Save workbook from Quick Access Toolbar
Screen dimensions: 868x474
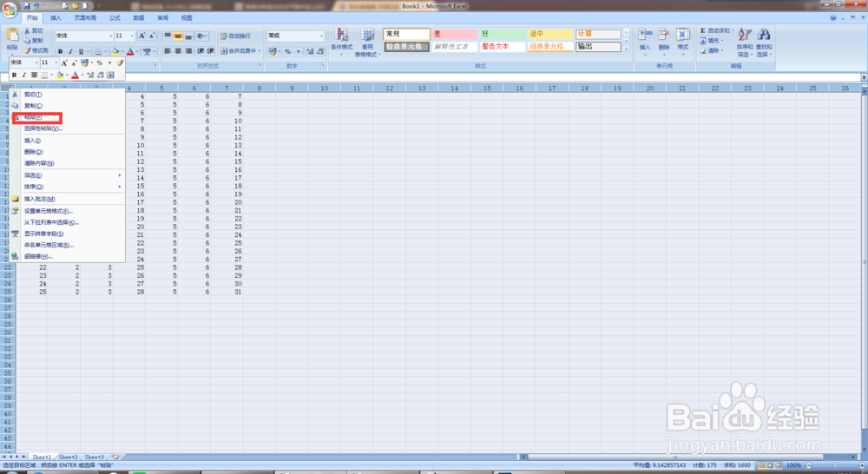click(x=27, y=5)
